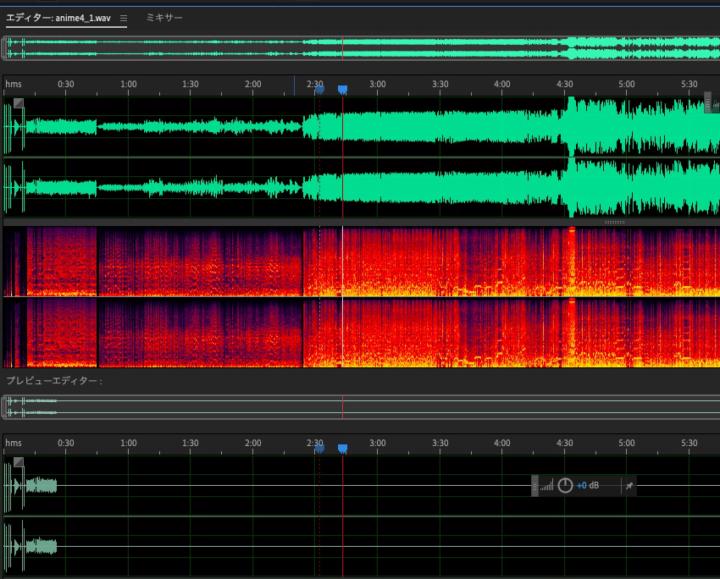Click the hms time format label on the top ruler
720x579 pixels.
(x=13, y=84)
